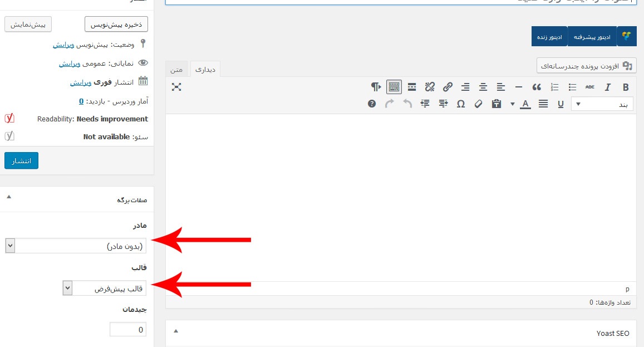
Task: Enter distraction-free fullscreen mode
Action: [176, 87]
